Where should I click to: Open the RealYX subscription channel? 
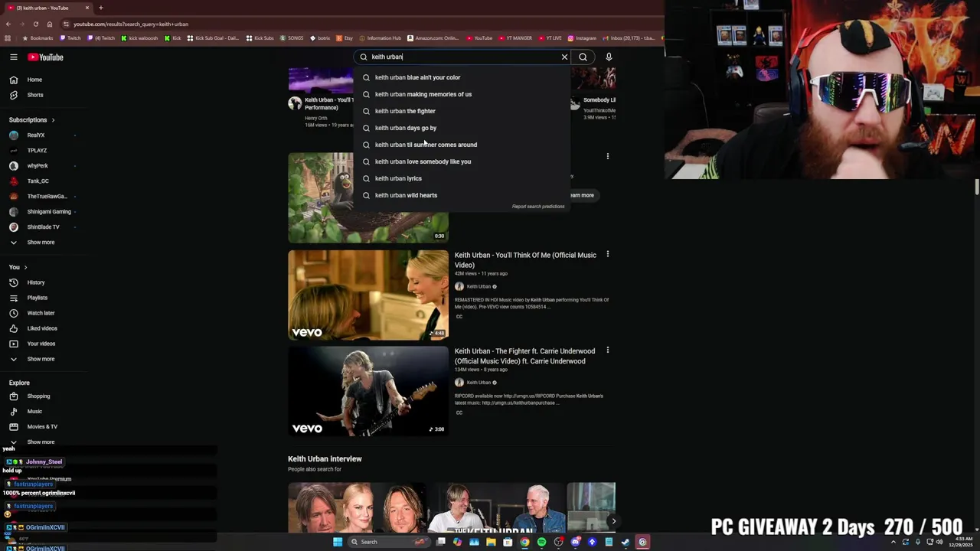[36, 135]
